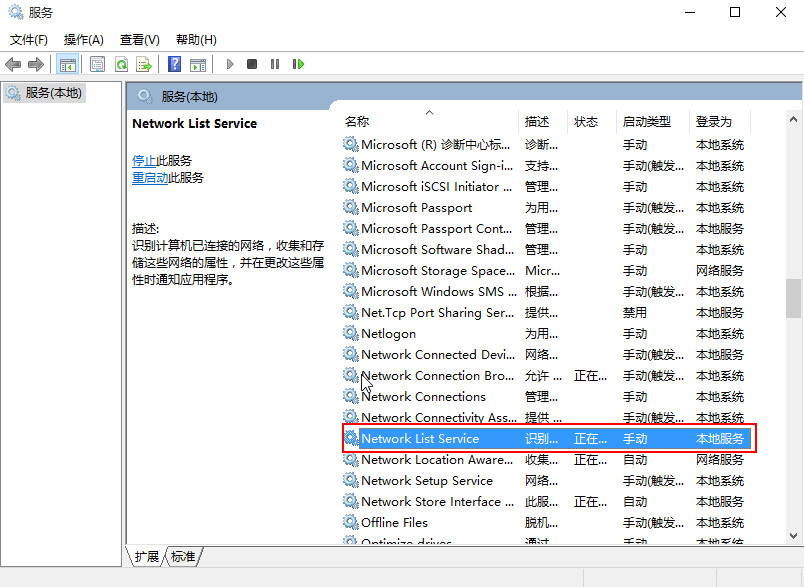Select Network Store Interface service

[547, 501]
